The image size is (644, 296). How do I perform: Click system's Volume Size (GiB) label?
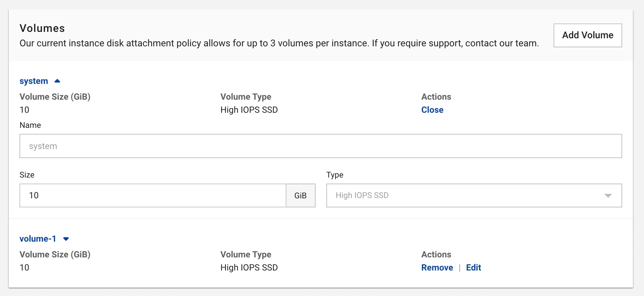pyautogui.click(x=55, y=97)
